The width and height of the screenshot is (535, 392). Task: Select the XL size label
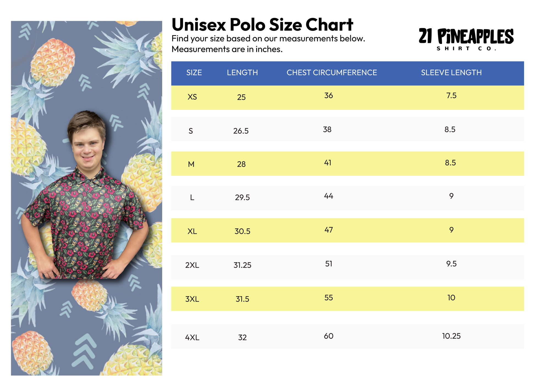(192, 231)
